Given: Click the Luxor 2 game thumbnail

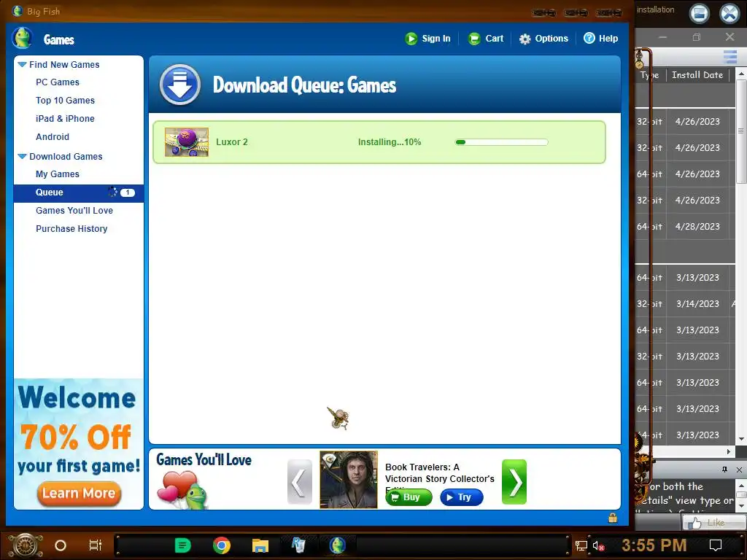Looking at the screenshot, I should pyautogui.click(x=187, y=142).
